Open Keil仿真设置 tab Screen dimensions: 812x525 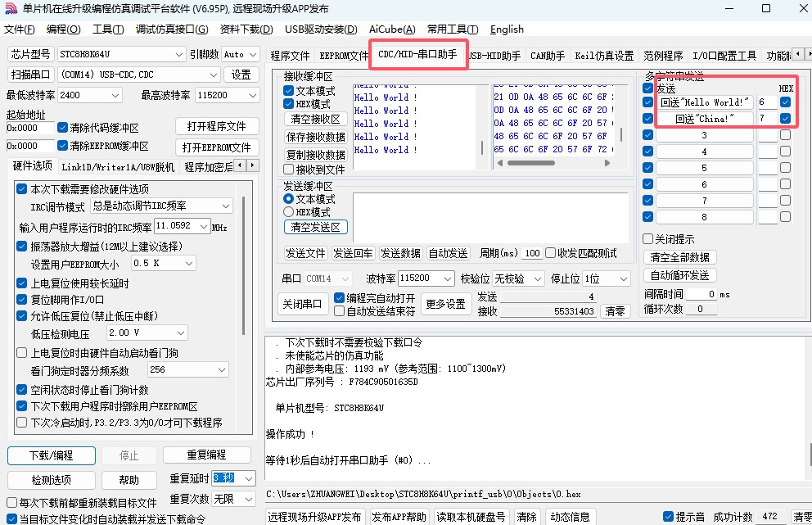(x=604, y=56)
